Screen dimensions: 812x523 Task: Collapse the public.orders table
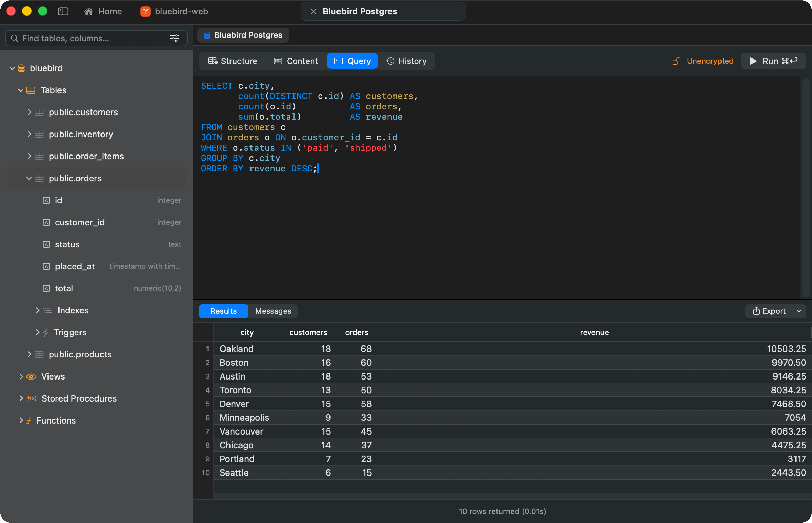click(29, 178)
